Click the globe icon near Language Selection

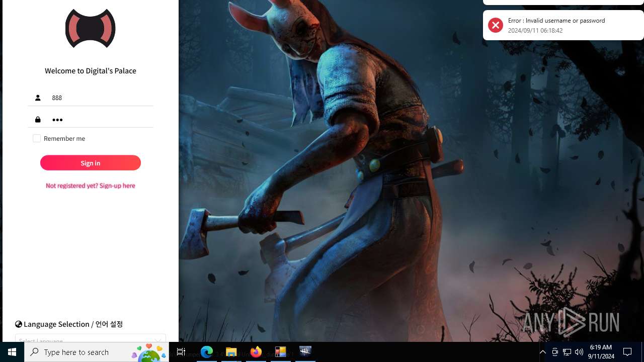point(19,324)
